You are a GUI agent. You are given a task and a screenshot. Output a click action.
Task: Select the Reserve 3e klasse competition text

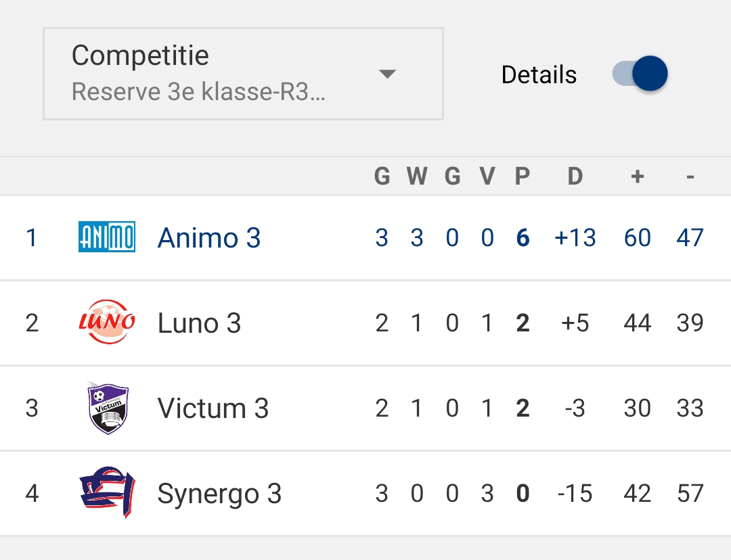[x=198, y=91]
